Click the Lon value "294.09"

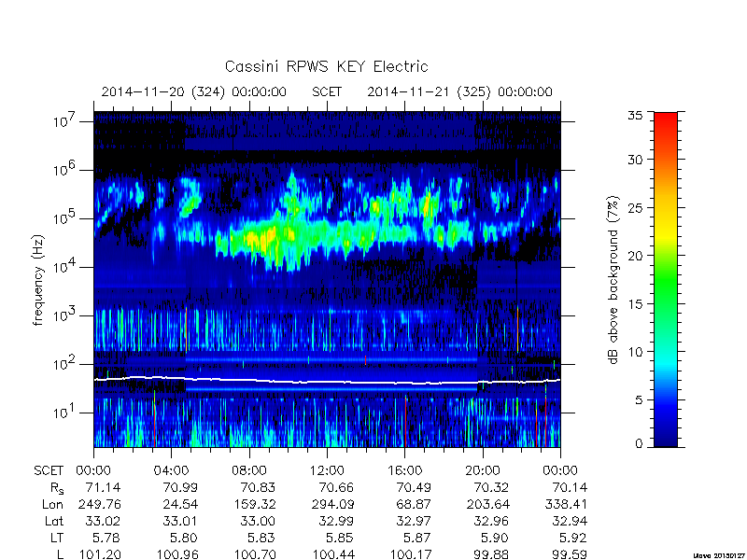click(x=332, y=504)
